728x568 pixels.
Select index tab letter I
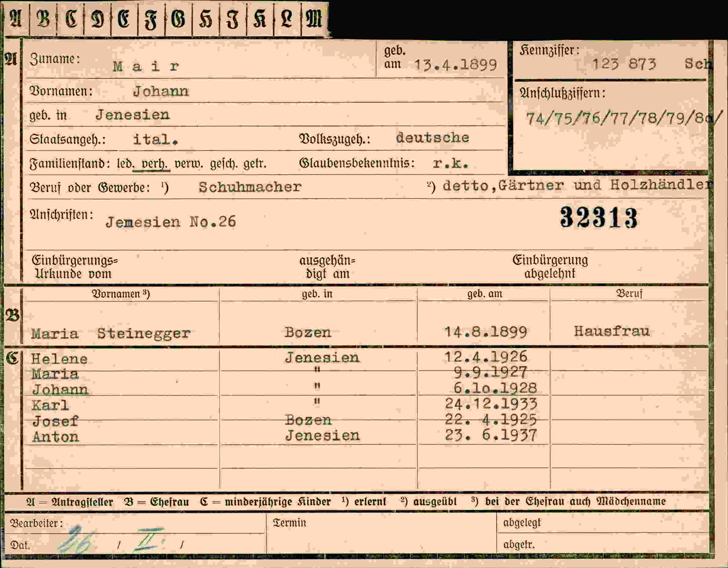[x=233, y=19]
